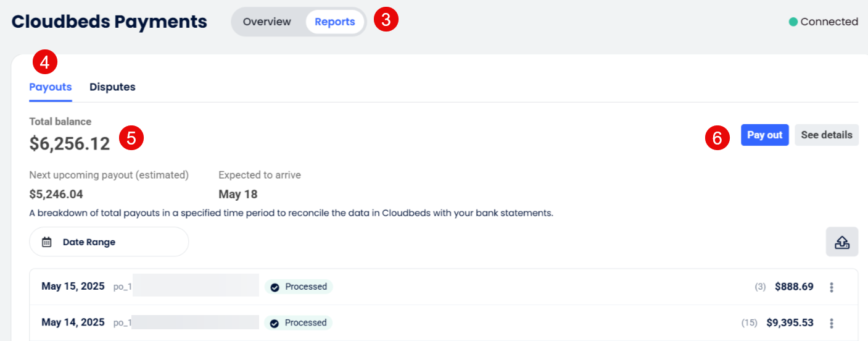Viewport: 868px width, 341px height.
Task: Click the $6,256.12 total balance figure
Action: point(70,144)
